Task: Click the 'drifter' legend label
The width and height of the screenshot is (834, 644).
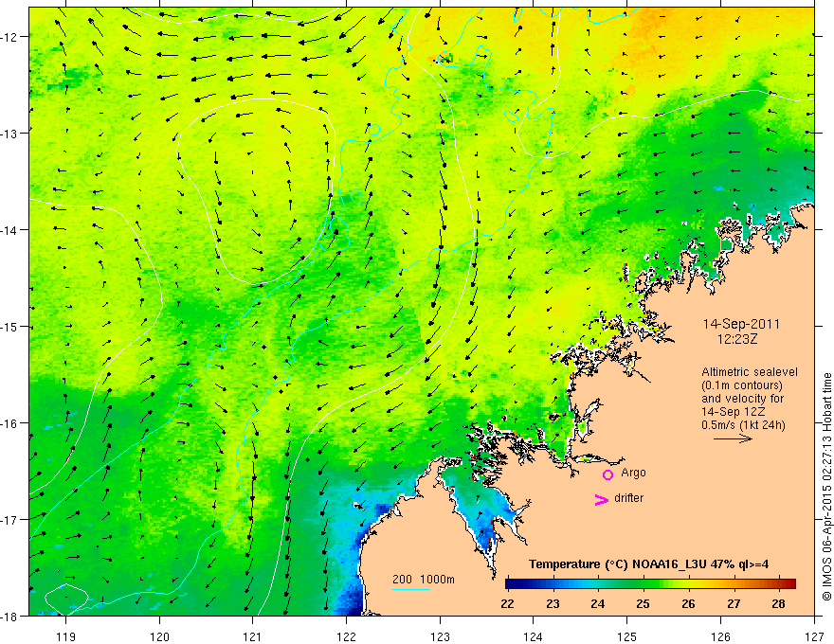Action: 628,498
